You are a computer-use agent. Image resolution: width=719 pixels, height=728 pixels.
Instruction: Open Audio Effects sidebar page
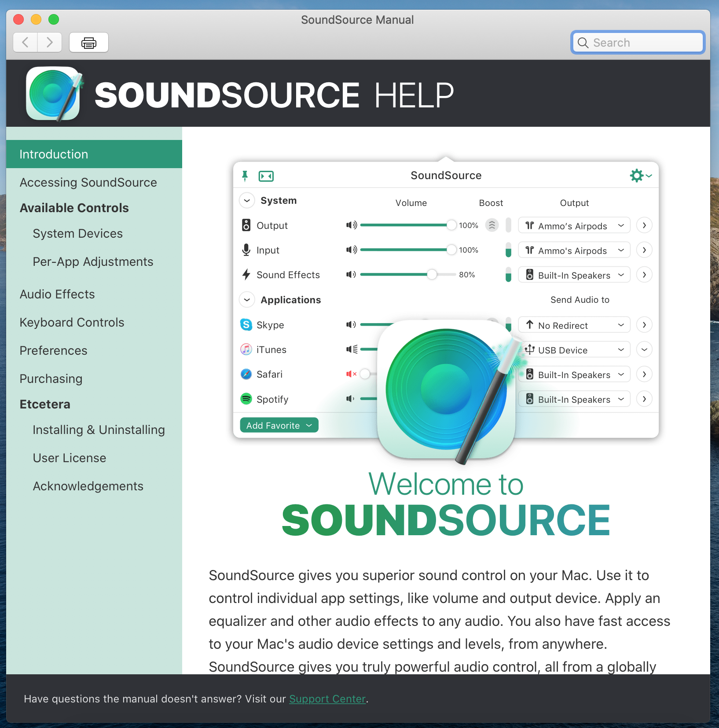(57, 294)
